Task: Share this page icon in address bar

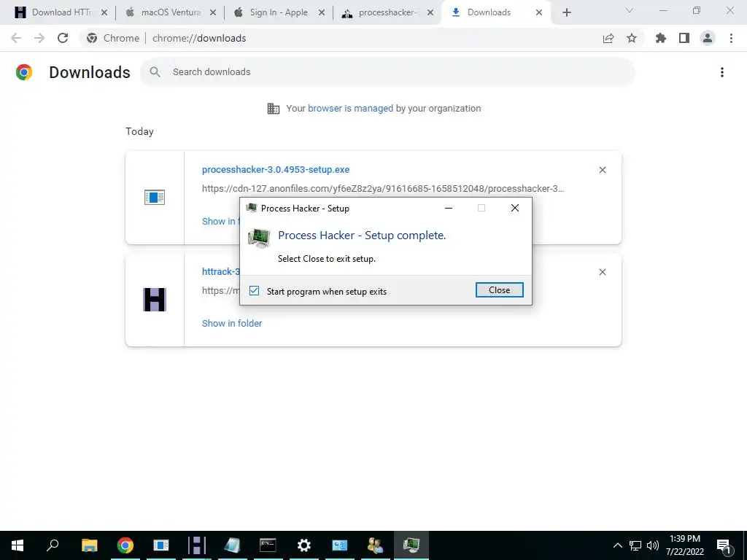Action: pos(608,38)
